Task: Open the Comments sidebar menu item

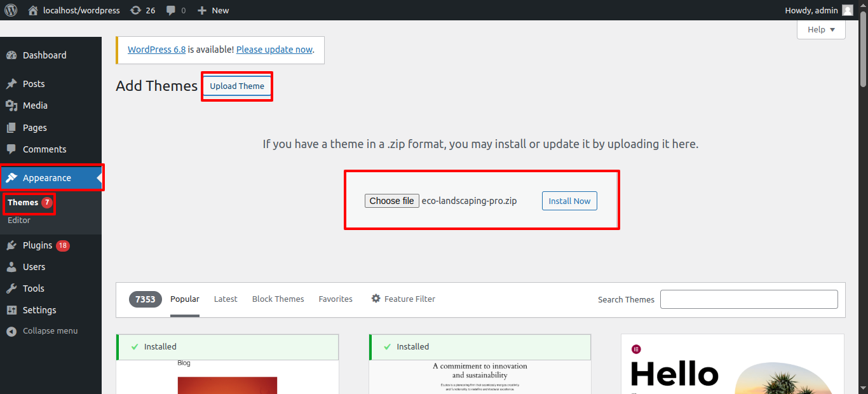Action: pos(51,149)
